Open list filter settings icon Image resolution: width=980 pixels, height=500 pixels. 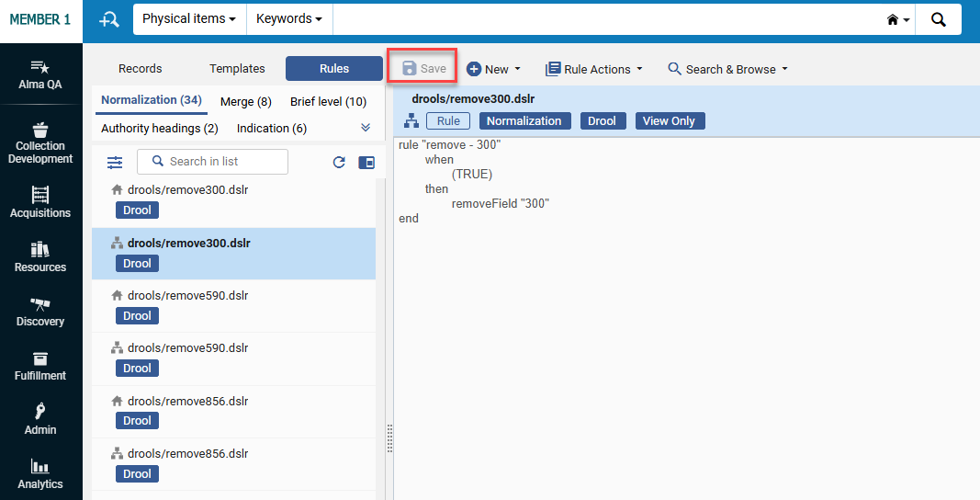(x=115, y=163)
